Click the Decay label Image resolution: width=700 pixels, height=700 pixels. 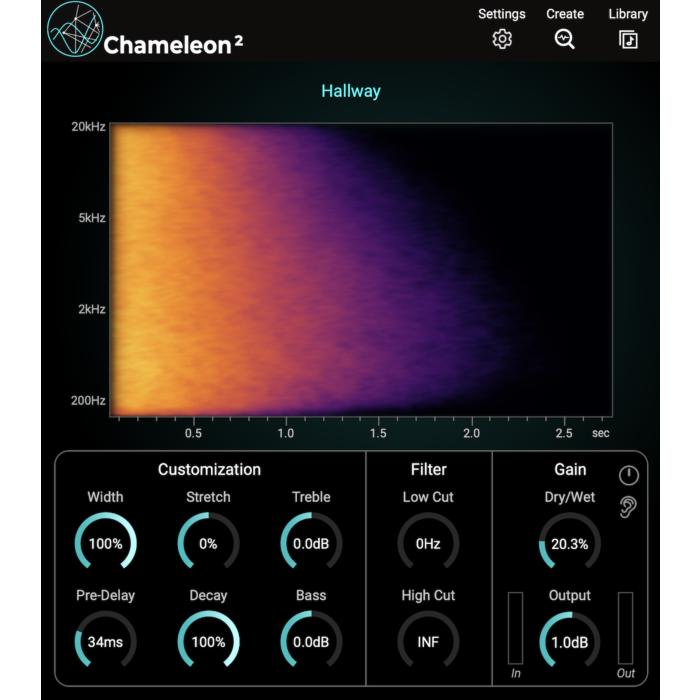tap(208, 595)
